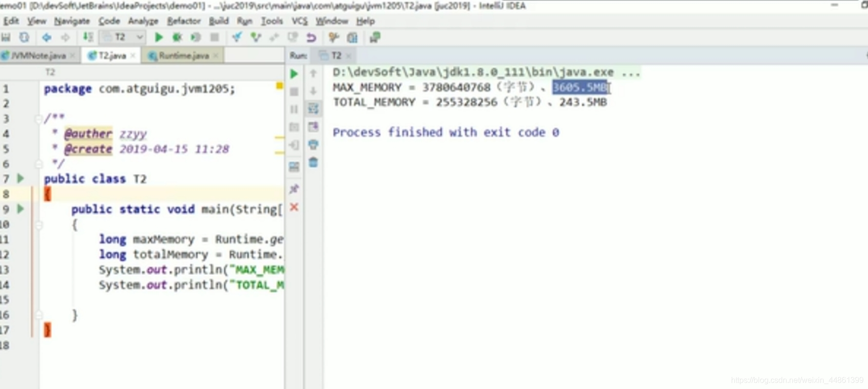Viewport: 868px width, 389px height.
Task: Click the VCS Show History icon
Action: pos(274,38)
